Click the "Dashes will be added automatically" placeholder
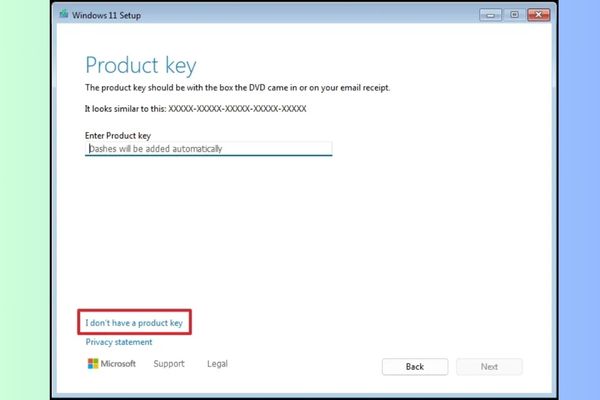The image size is (600, 400). click(x=155, y=149)
